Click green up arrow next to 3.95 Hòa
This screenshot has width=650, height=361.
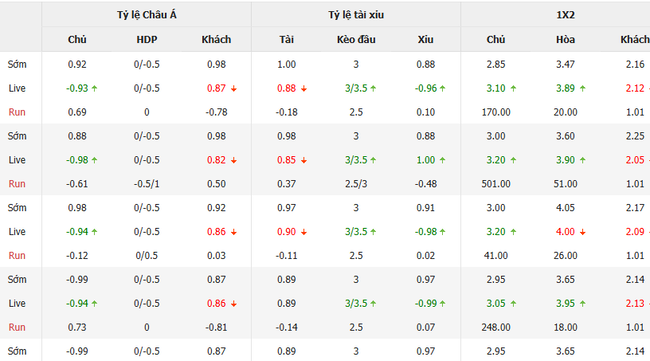coord(582,303)
